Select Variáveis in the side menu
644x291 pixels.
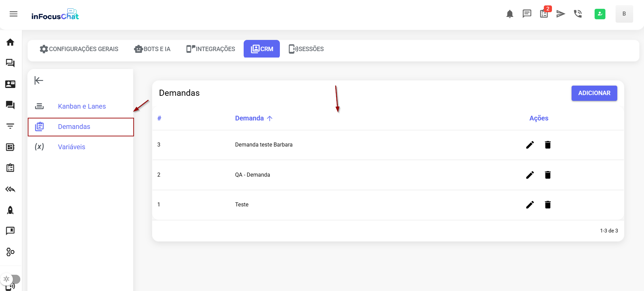71,147
